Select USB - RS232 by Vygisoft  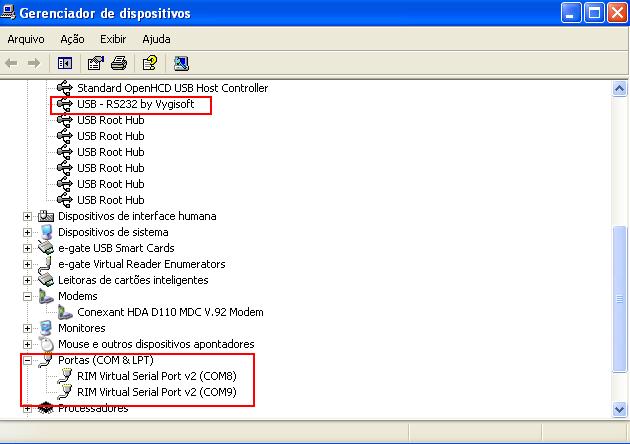[x=135, y=104]
